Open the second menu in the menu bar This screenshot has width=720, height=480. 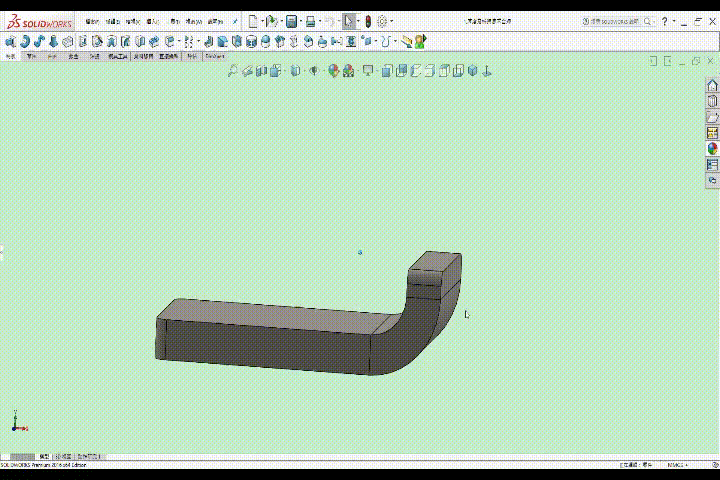pyautogui.click(x=112, y=22)
